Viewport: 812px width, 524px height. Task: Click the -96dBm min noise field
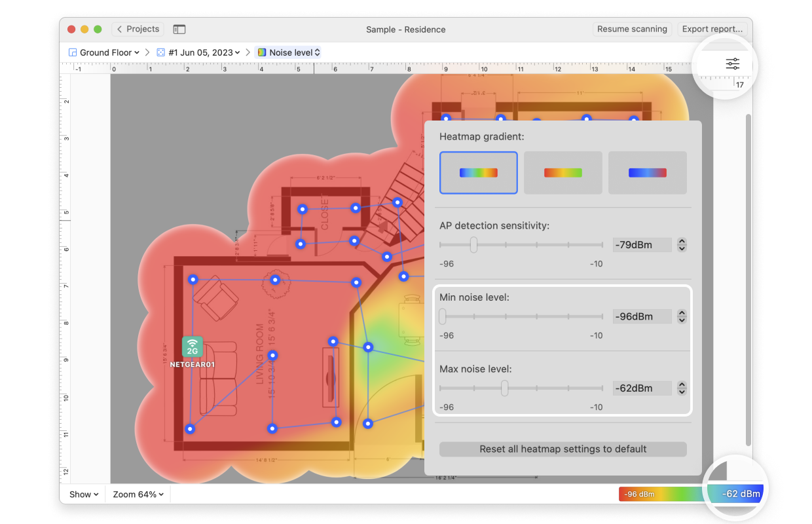tap(642, 316)
